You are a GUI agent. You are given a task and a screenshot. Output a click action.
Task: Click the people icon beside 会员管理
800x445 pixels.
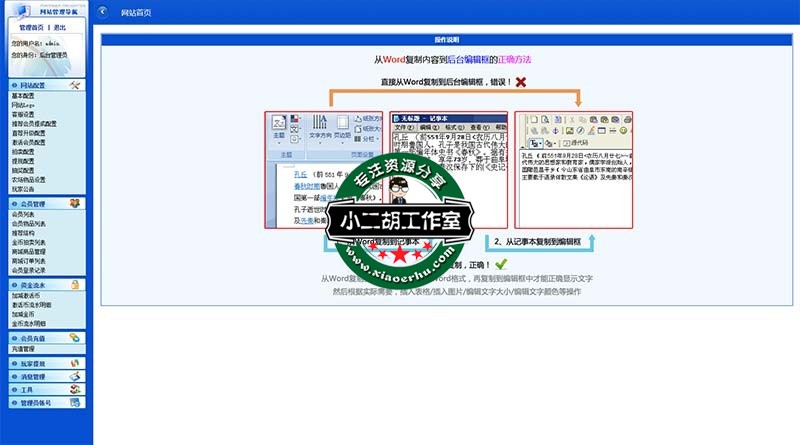[75, 203]
